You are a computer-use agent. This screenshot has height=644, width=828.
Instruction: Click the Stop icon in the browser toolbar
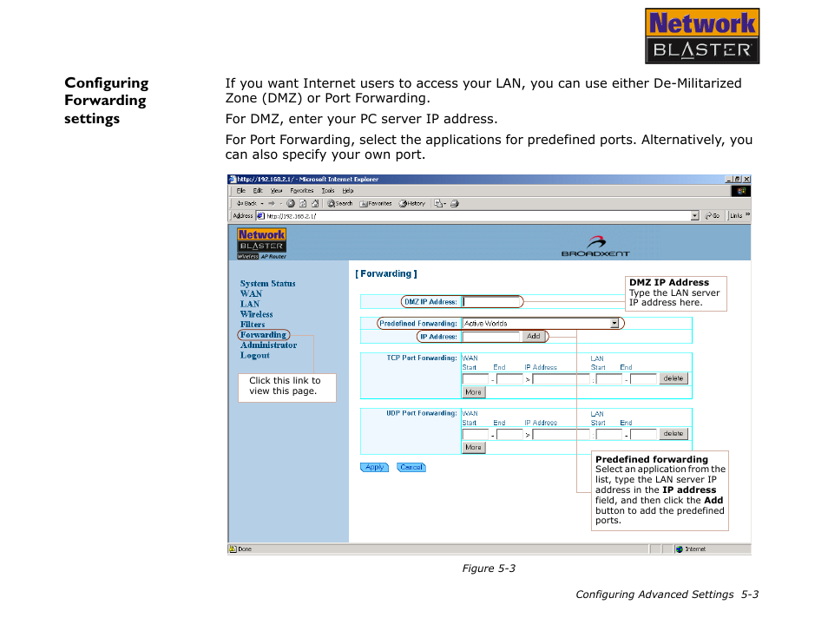click(x=291, y=203)
